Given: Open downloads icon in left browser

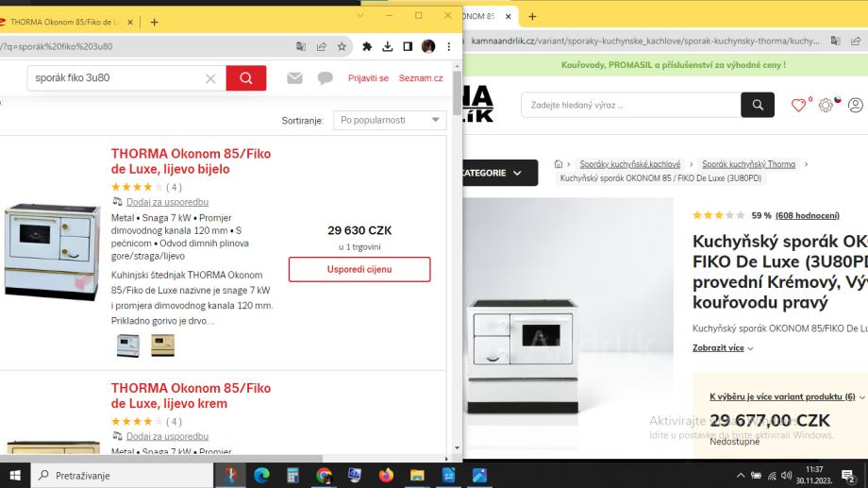Looking at the screenshot, I should (x=388, y=46).
